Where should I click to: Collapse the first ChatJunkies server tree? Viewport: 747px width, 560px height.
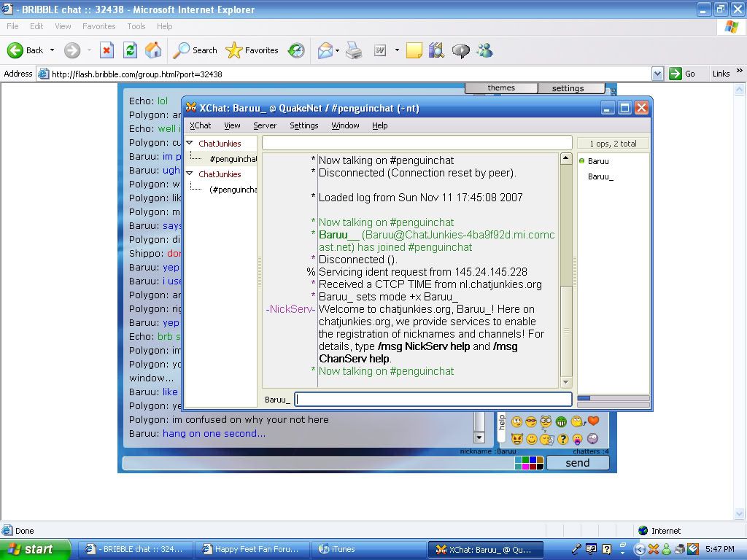point(190,143)
